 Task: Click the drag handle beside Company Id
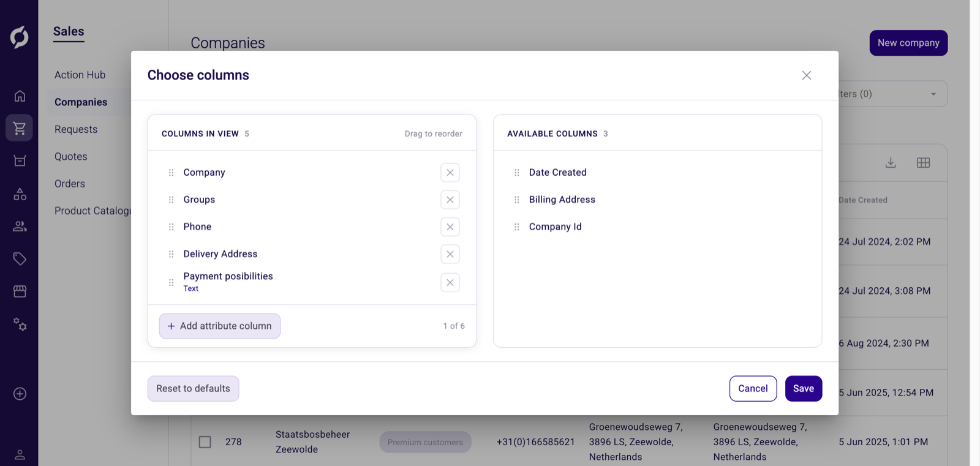point(516,227)
